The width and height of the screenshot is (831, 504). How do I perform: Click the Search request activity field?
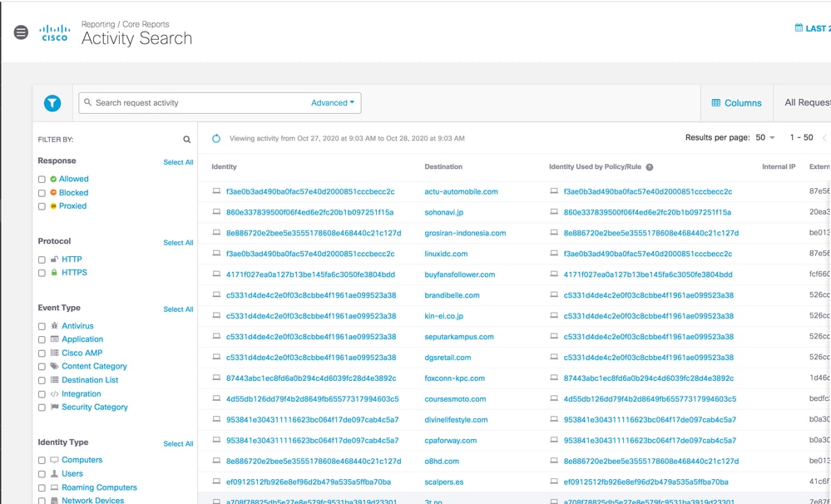tap(220, 103)
